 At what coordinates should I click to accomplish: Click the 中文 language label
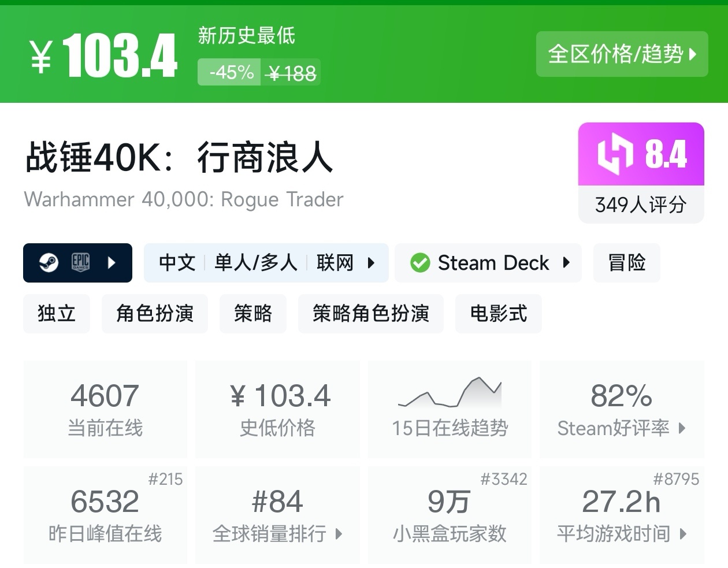pyautogui.click(x=177, y=263)
